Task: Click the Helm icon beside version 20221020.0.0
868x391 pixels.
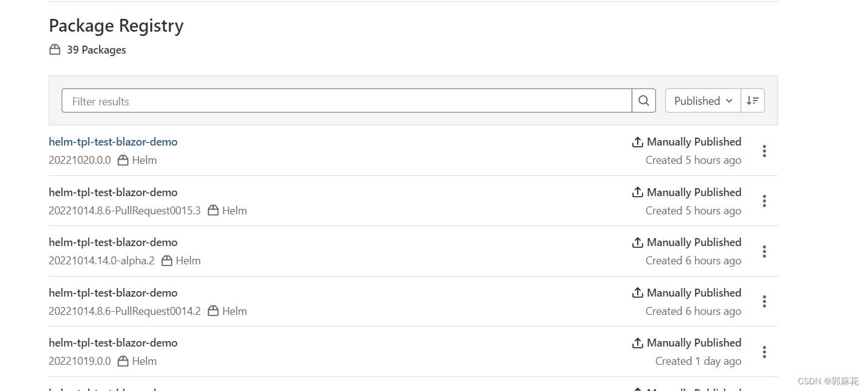Action: (124, 160)
